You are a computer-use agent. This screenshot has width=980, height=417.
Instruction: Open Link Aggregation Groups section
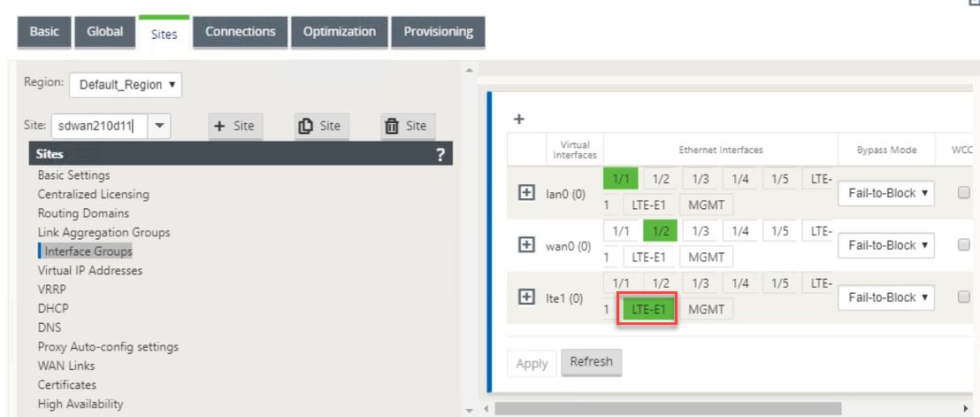point(103,233)
